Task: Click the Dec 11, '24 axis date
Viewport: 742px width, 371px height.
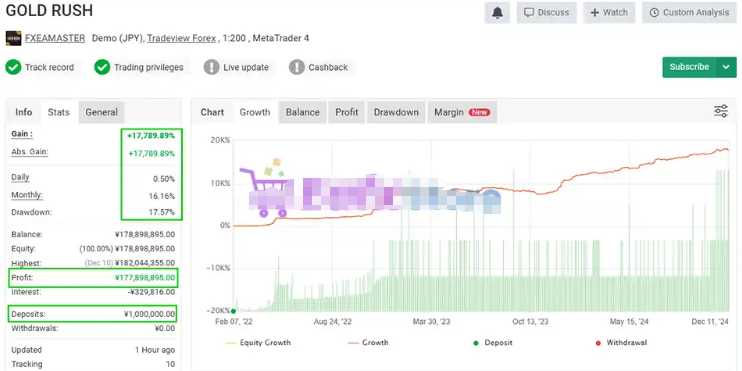Action: click(710, 322)
